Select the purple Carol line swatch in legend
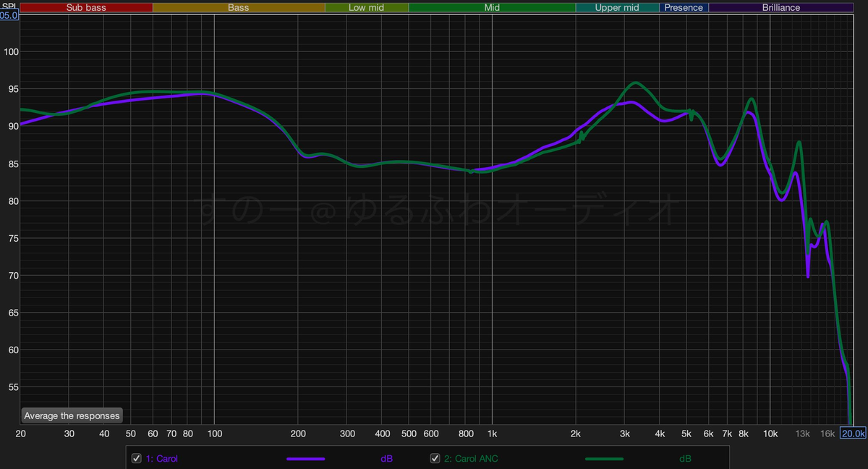This screenshot has height=469, width=868. [x=306, y=459]
